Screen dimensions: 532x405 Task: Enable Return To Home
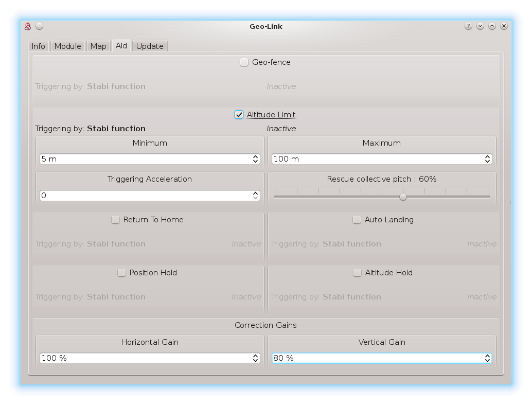pyautogui.click(x=116, y=220)
